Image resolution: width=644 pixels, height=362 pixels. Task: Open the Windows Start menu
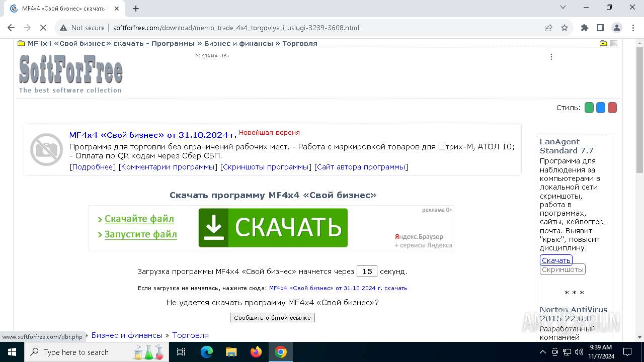click(x=12, y=352)
